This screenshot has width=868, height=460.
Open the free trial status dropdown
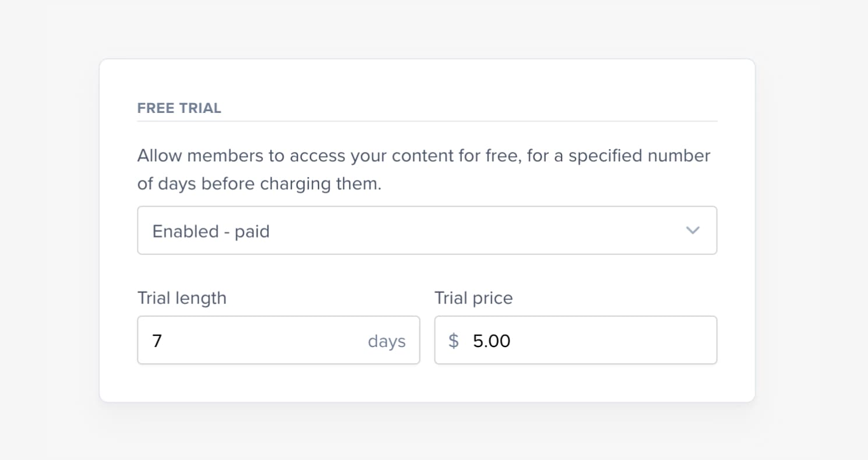point(426,230)
